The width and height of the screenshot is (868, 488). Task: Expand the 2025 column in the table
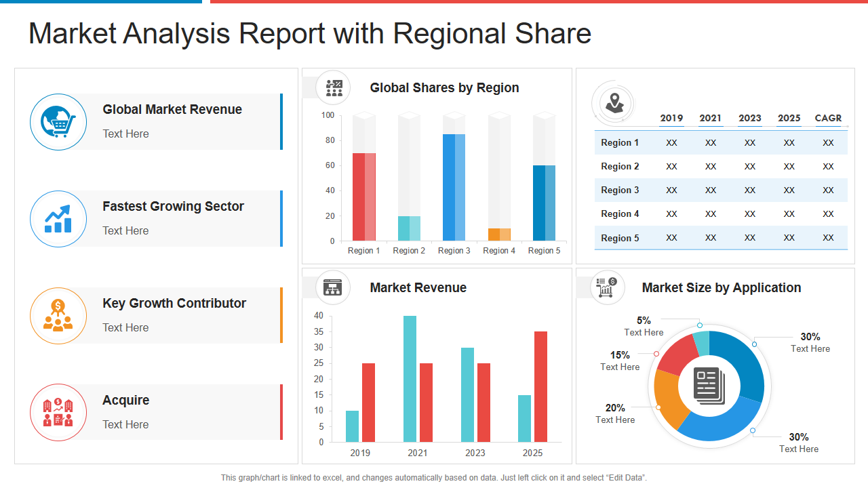[x=789, y=118]
